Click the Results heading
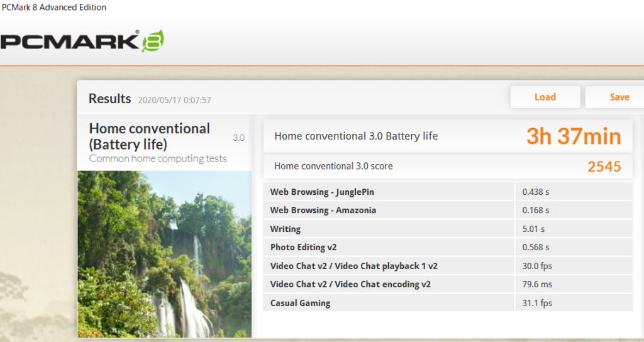Screen dimensions: 644x342 point(109,99)
